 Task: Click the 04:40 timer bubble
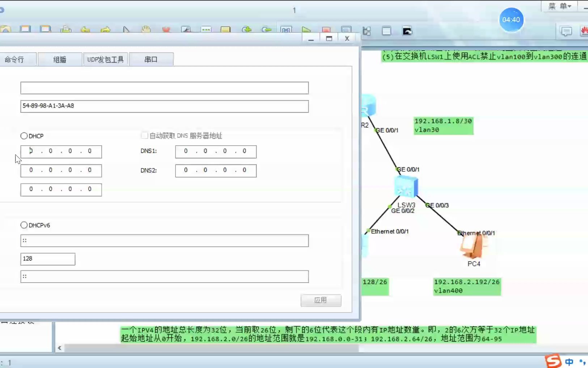pyautogui.click(x=511, y=20)
